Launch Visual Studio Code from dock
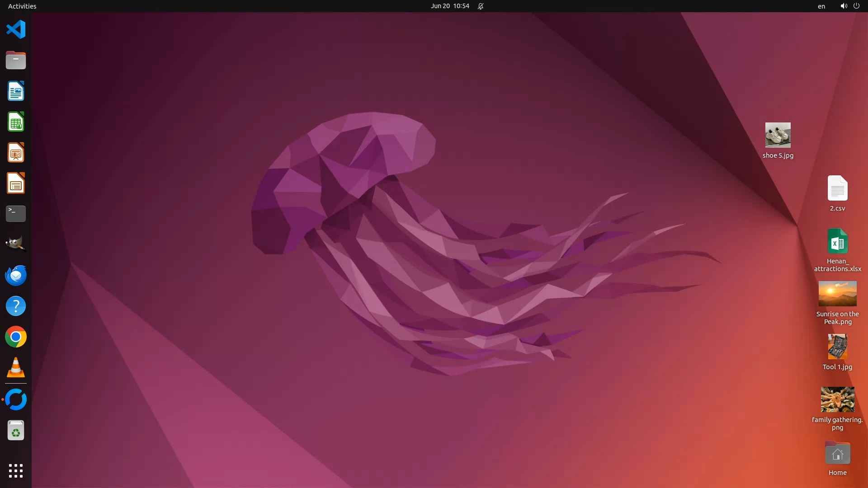Screen dimensions: 868x488 tap(16, 30)
